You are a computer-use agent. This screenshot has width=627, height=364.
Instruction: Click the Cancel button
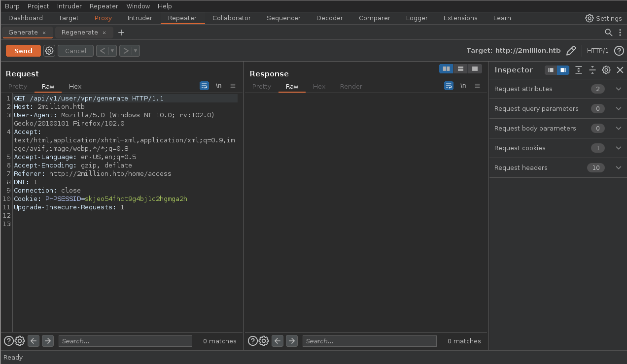tap(75, 51)
